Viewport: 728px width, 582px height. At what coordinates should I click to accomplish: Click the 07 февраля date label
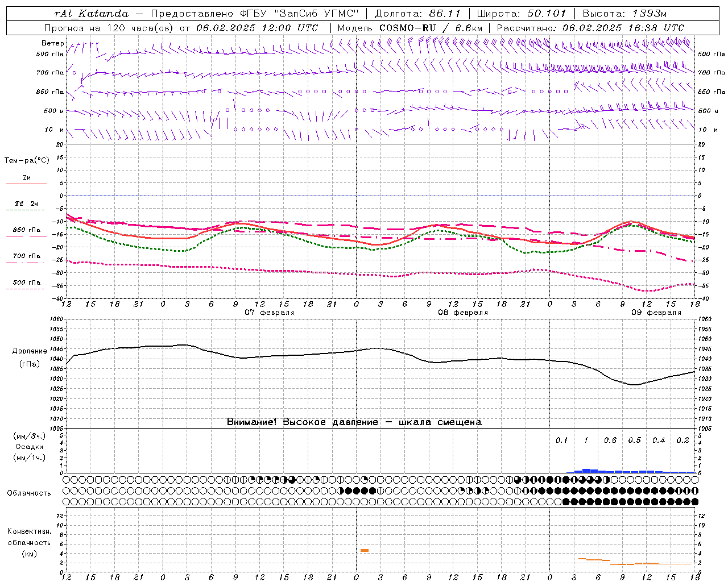[270, 313]
